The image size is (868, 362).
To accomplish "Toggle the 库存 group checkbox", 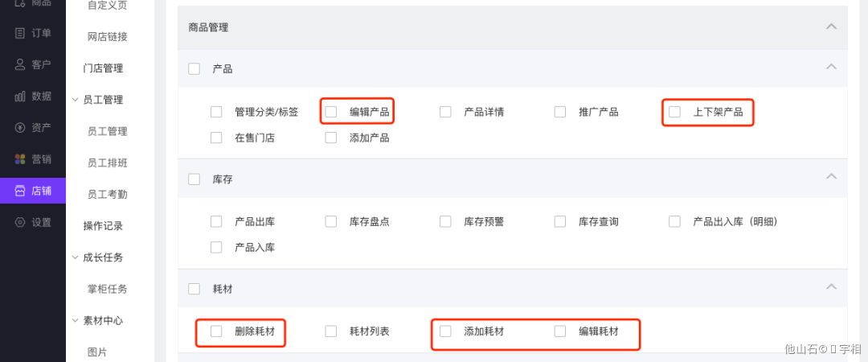I will tap(194, 179).
